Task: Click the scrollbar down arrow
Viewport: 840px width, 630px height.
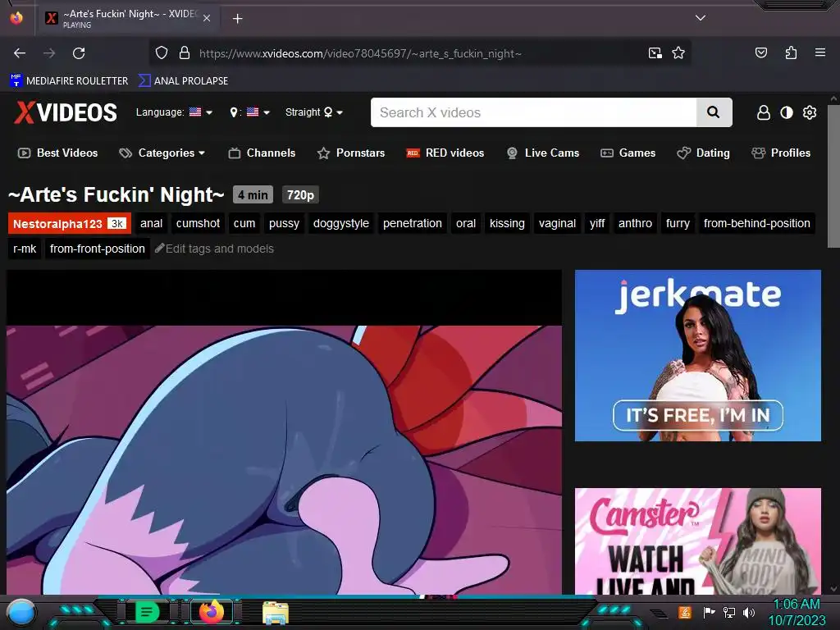Action: (x=833, y=589)
